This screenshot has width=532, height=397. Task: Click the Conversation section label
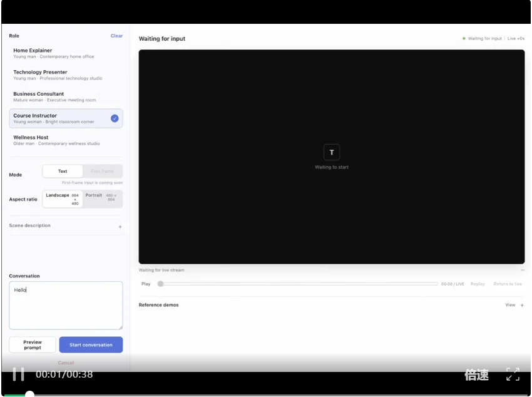24,276
